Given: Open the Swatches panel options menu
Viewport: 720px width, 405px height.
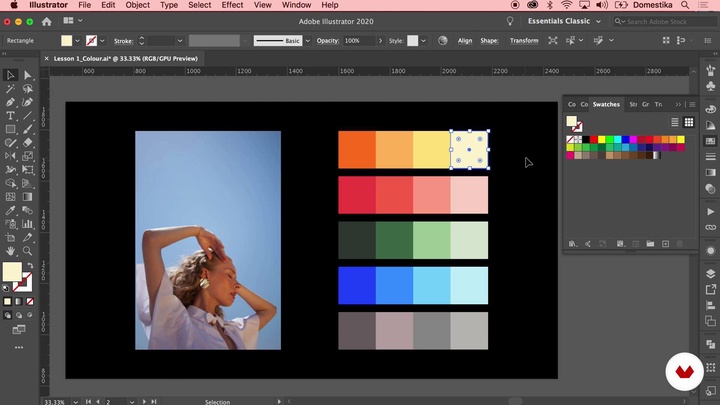Looking at the screenshot, I should [690, 104].
